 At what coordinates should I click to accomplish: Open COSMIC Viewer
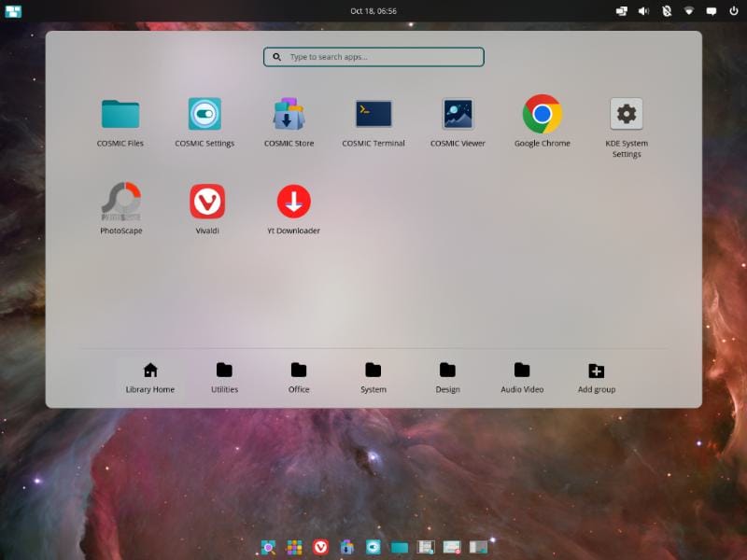(x=458, y=122)
